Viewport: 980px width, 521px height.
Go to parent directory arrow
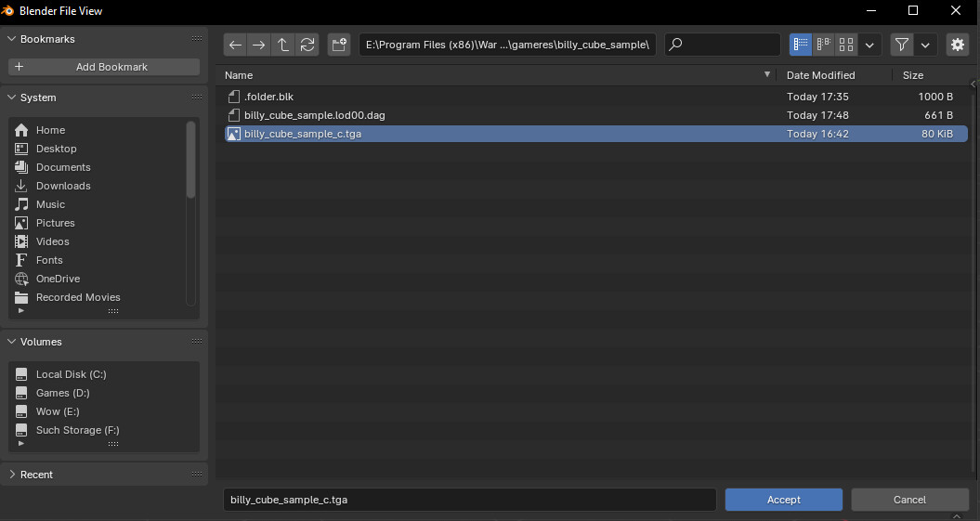click(283, 45)
